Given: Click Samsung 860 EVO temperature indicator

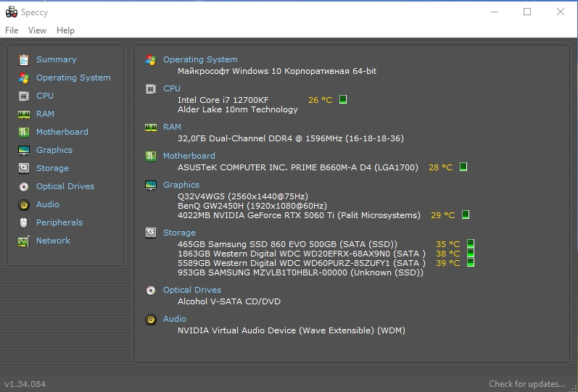Looking at the screenshot, I should 471,243.
